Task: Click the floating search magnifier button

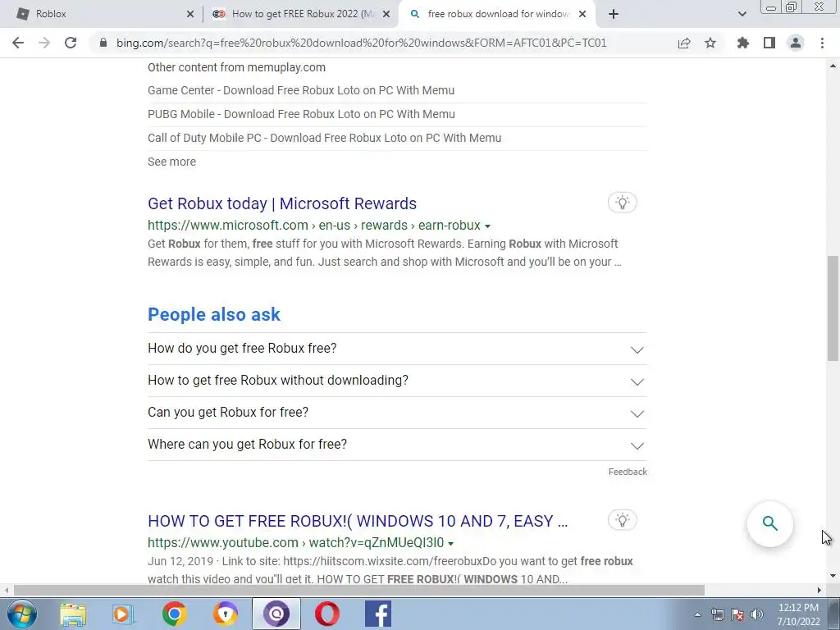Action: click(769, 523)
